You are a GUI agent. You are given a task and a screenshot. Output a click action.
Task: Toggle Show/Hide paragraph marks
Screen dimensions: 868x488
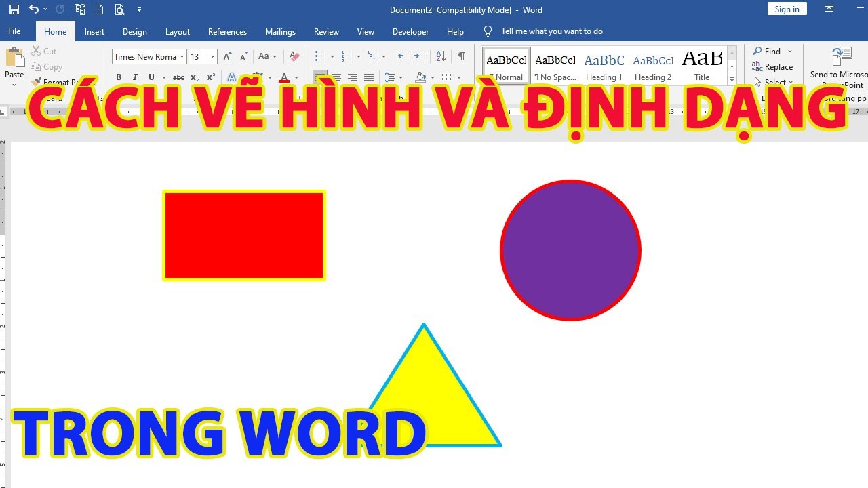[x=461, y=56]
